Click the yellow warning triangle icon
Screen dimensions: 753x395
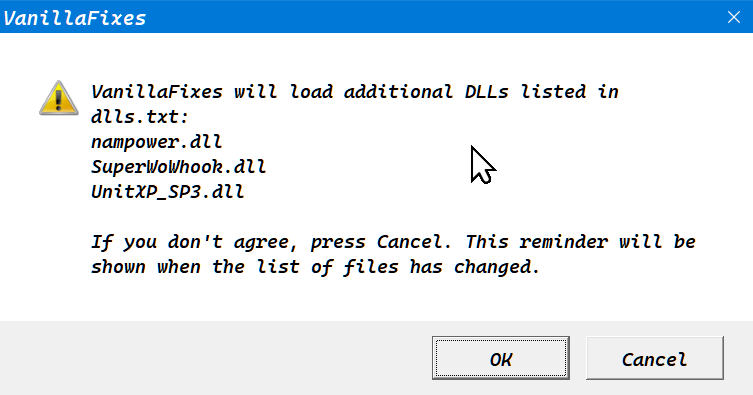[x=59, y=98]
